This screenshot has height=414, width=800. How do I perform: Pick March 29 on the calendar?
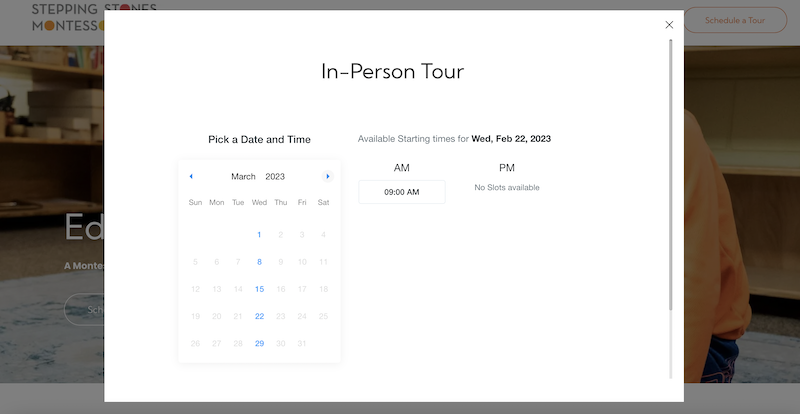coord(259,343)
